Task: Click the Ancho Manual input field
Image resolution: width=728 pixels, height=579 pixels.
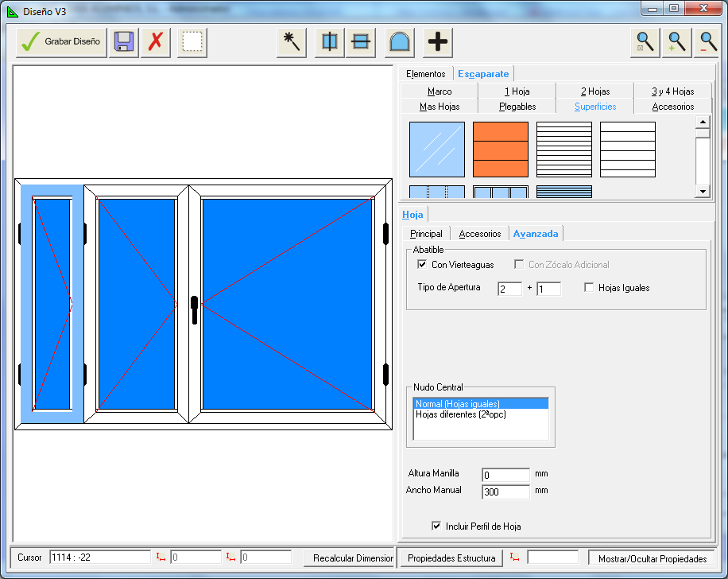Action: (505, 492)
